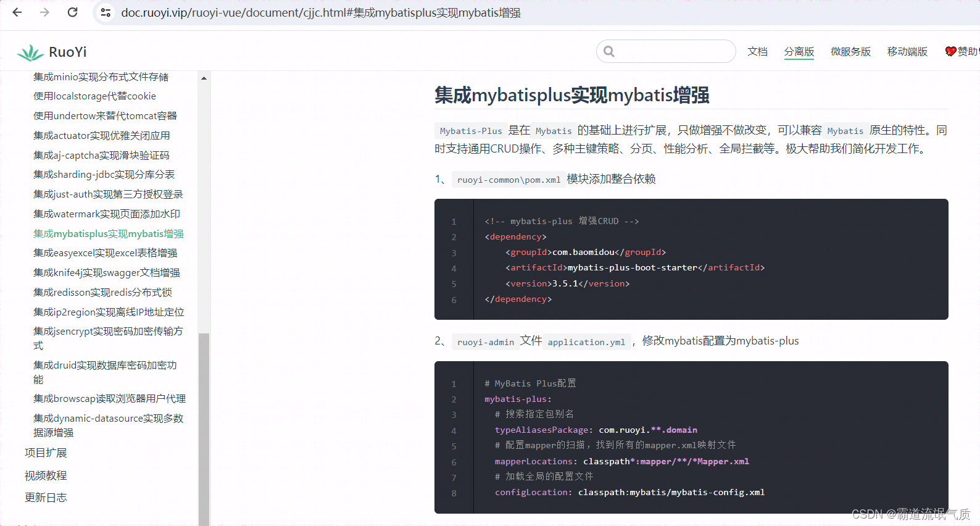The height and width of the screenshot is (526, 980).
Task: Click the version 3.5.1 code line
Action: coord(568,283)
